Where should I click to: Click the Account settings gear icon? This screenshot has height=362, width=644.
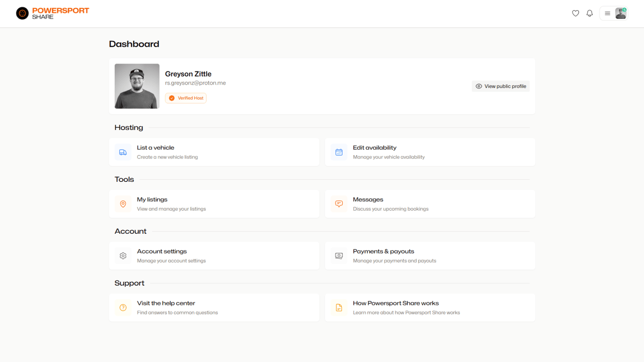[x=123, y=256]
